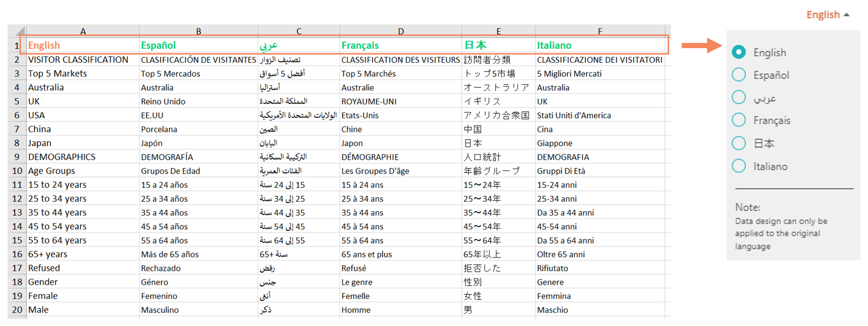868x326 pixels.
Task: Select the عربي radio button
Action: [x=739, y=97]
